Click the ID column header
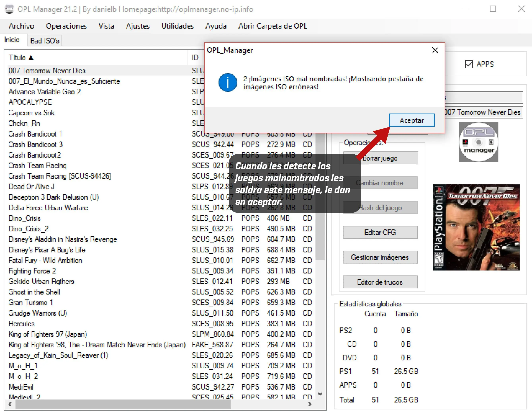Image resolution: width=532 pixels, height=413 pixels. pos(195,58)
